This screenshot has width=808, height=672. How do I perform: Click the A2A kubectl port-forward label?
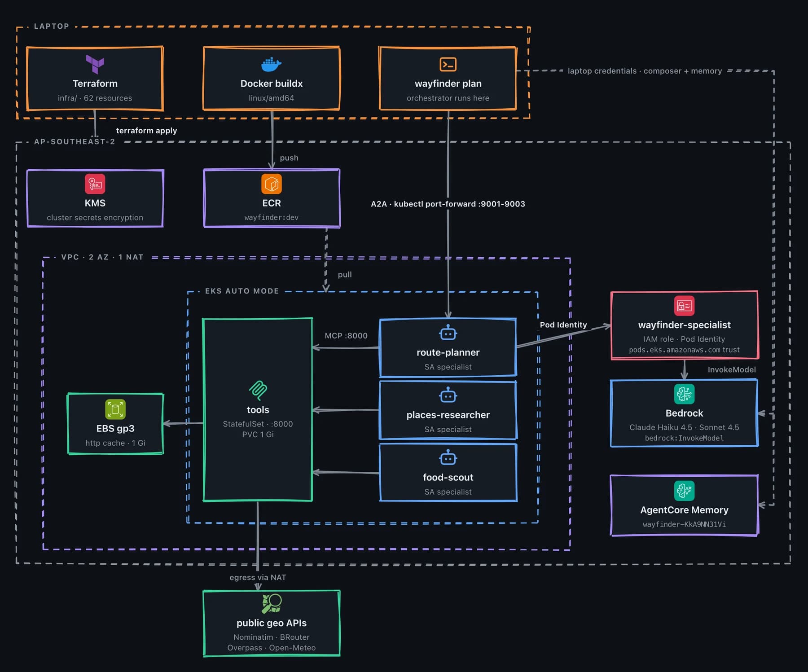click(448, 204)
